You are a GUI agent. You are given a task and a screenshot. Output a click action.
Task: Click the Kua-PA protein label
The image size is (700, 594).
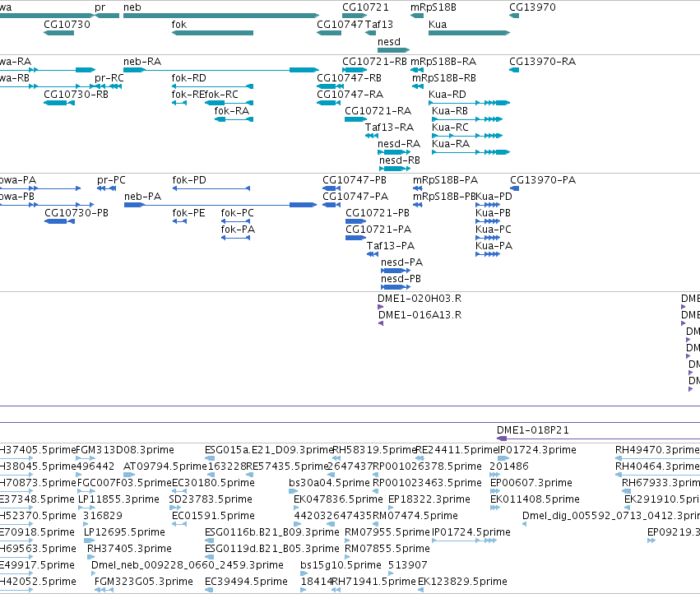(494, 246)
